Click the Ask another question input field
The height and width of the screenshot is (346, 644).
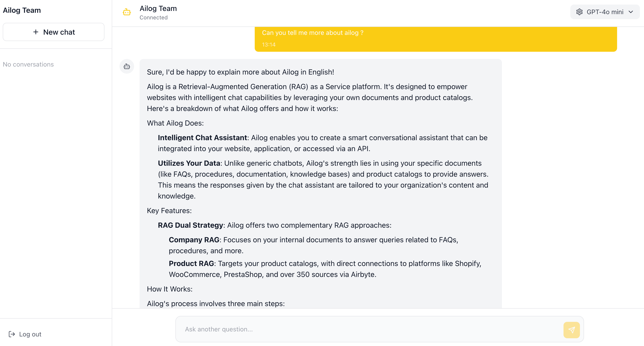(x=350, y=329)
